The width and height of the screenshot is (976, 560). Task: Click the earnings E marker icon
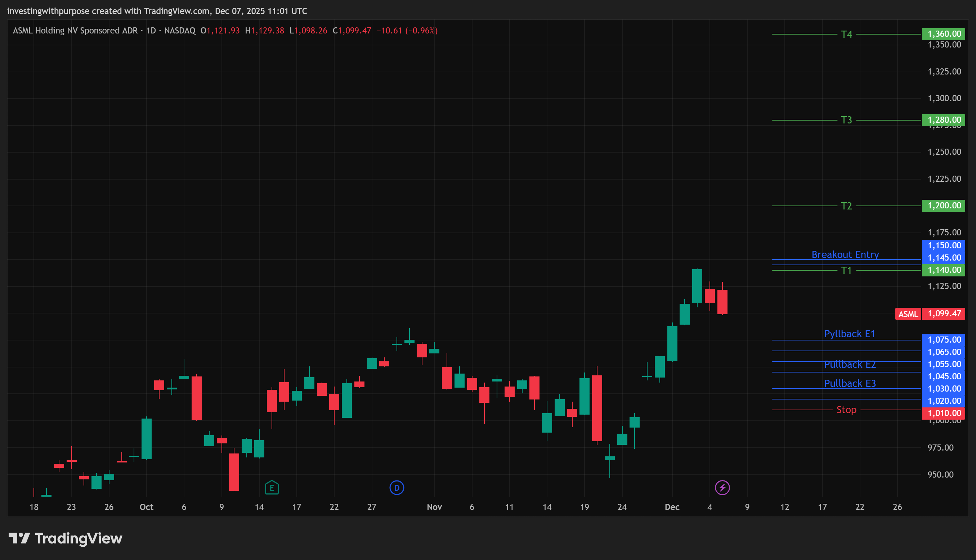(272, 488)
